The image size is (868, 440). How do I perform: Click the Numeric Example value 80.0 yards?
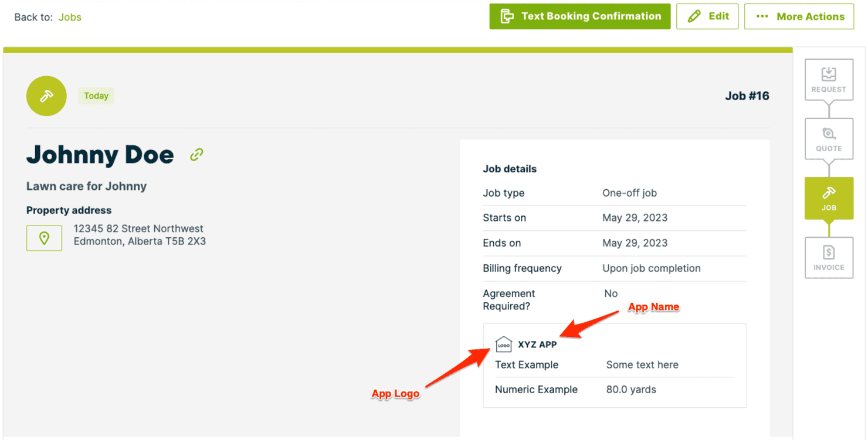tap(631, 390)
